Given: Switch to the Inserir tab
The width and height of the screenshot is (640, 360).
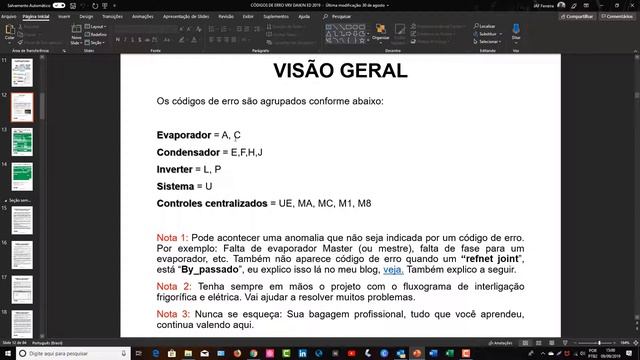Looking at the screenshot, I should [64, 17].
